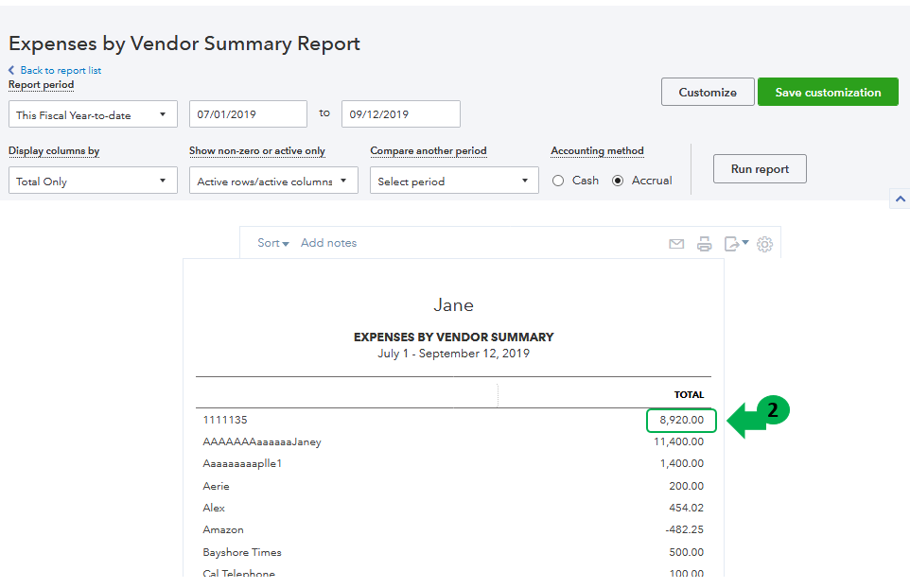The image size is (910, 588).
Task: Click the Save customization button
Action: pos(828,93)
